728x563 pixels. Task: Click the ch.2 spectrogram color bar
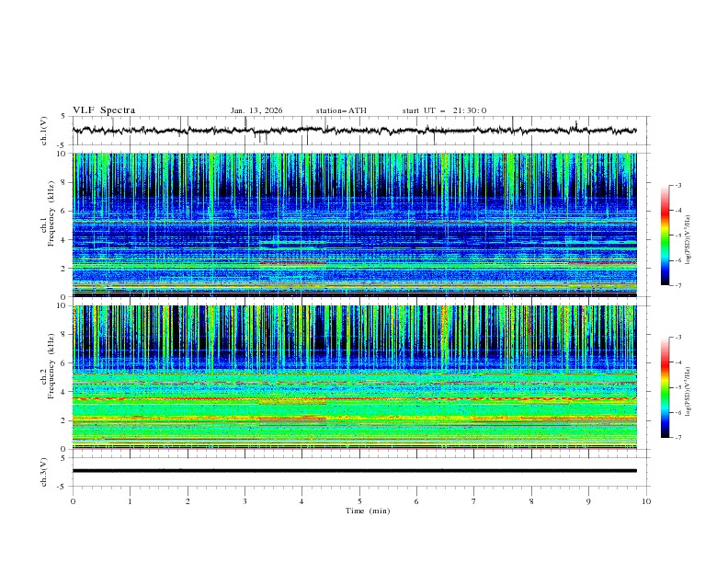(665, 387)
